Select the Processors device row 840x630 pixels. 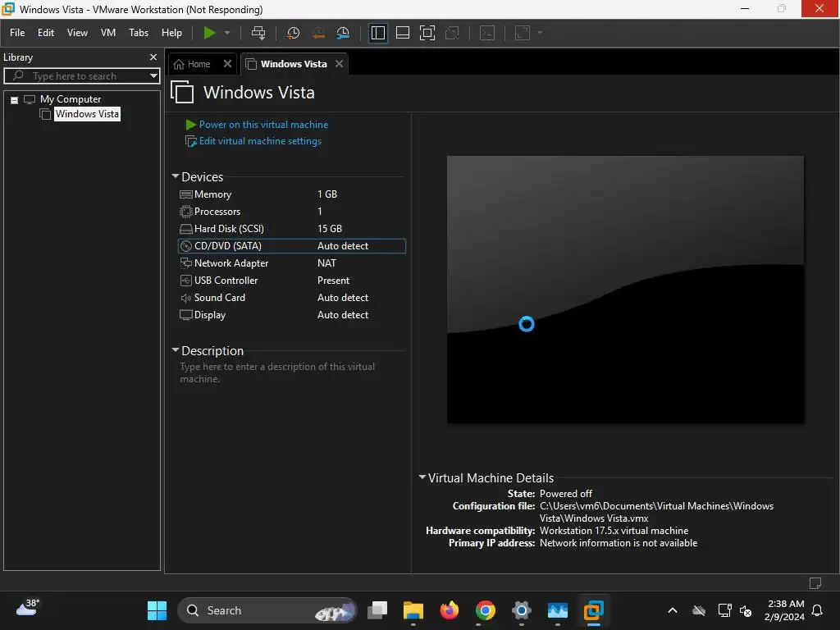[291, 211]
